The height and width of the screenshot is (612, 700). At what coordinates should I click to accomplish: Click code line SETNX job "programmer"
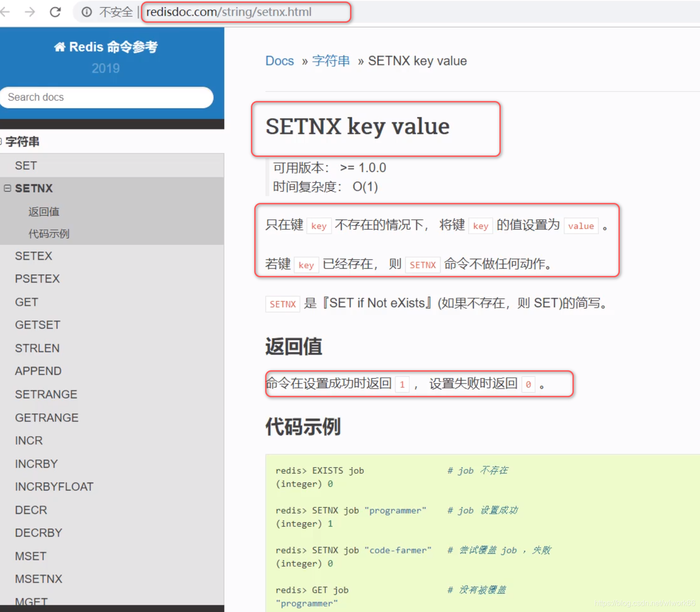(351, 510)
